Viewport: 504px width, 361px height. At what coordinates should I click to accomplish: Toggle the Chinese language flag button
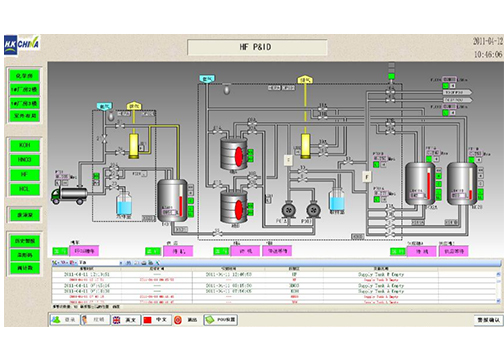coord(157,320)
